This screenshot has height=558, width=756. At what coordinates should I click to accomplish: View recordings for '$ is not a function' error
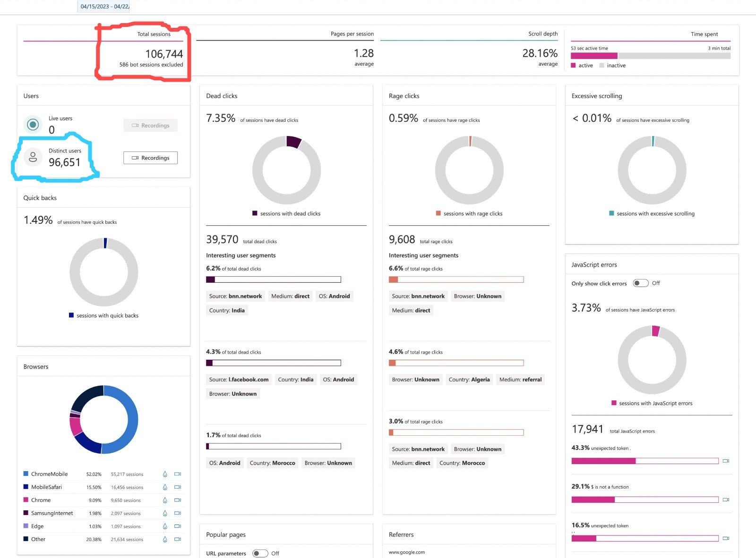[x=726, y=499]
